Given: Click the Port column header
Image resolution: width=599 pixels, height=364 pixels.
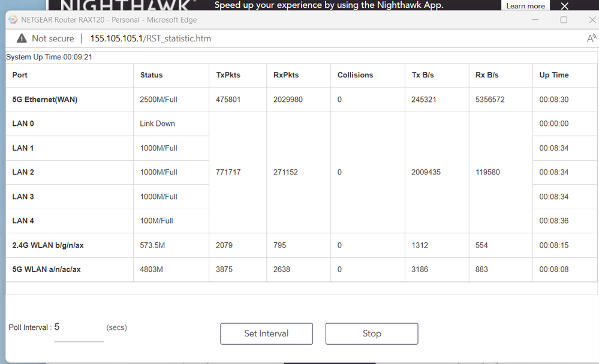Looking at the screenshot, I should coord(20,75).
